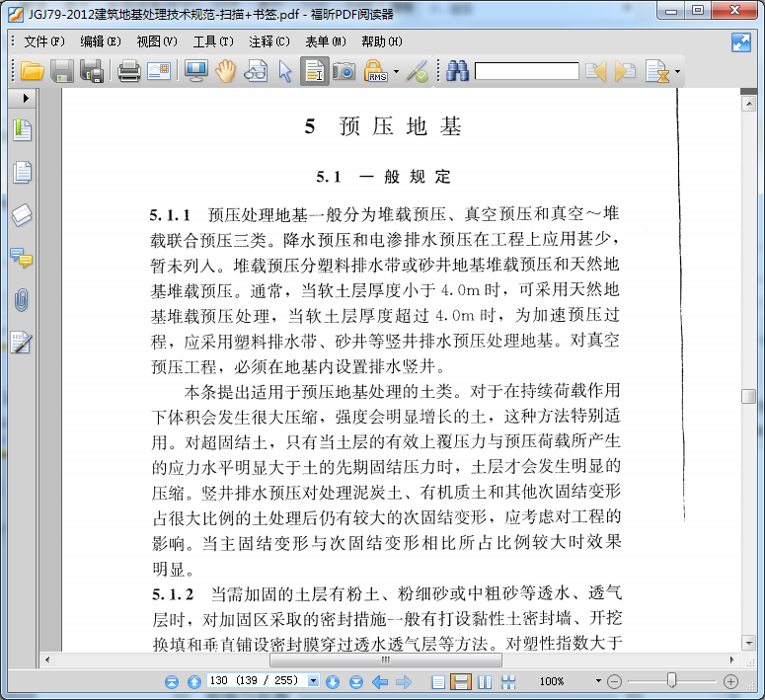Zoom in with the plus button
Viewport: 765px width, 700px height.
click(x=730, y=681)
